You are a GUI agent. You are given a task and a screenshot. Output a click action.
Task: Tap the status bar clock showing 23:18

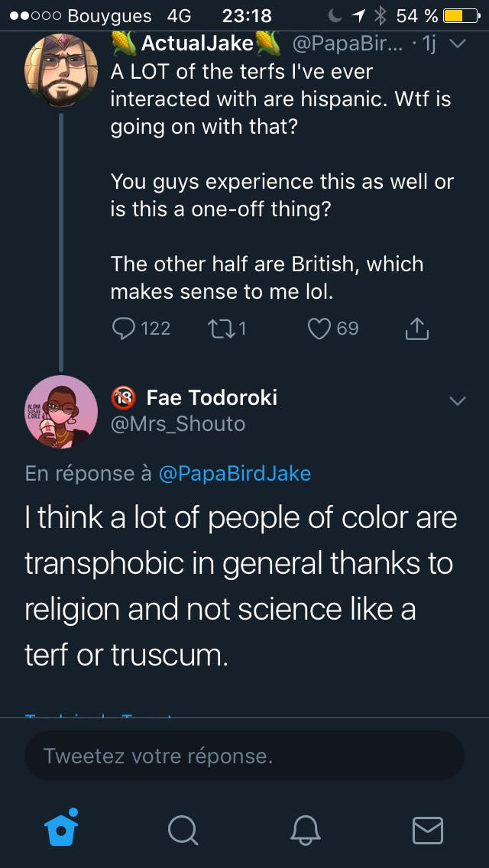pos(246,15)
